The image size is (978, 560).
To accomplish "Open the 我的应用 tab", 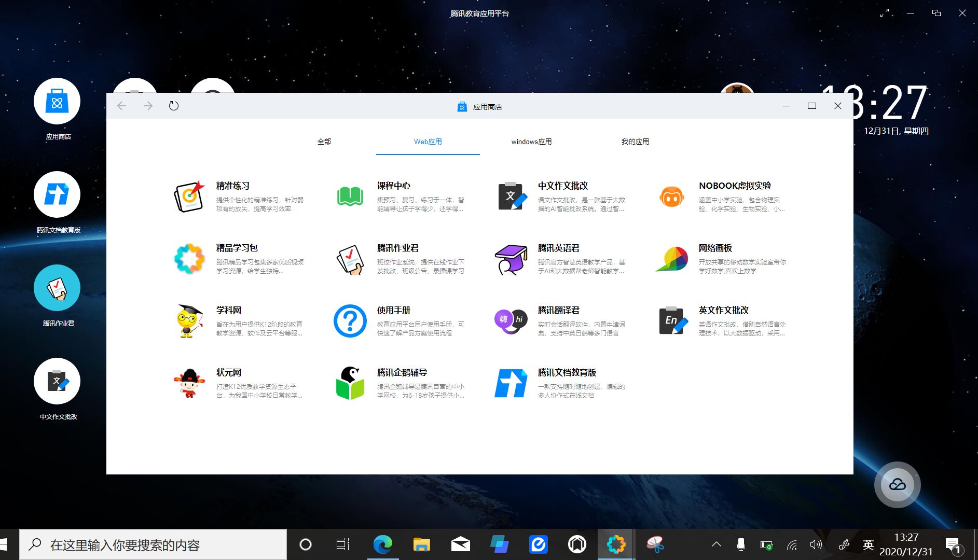I will tap(636, 142).
